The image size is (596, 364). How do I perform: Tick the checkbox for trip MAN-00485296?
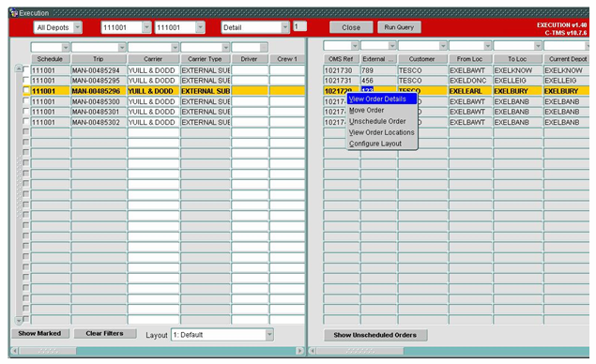point(26,90)
